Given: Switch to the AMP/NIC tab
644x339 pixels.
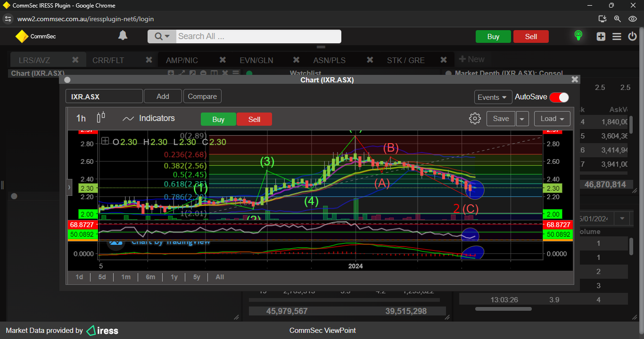Looking at the screenshot, I should (x=182, y=60).
